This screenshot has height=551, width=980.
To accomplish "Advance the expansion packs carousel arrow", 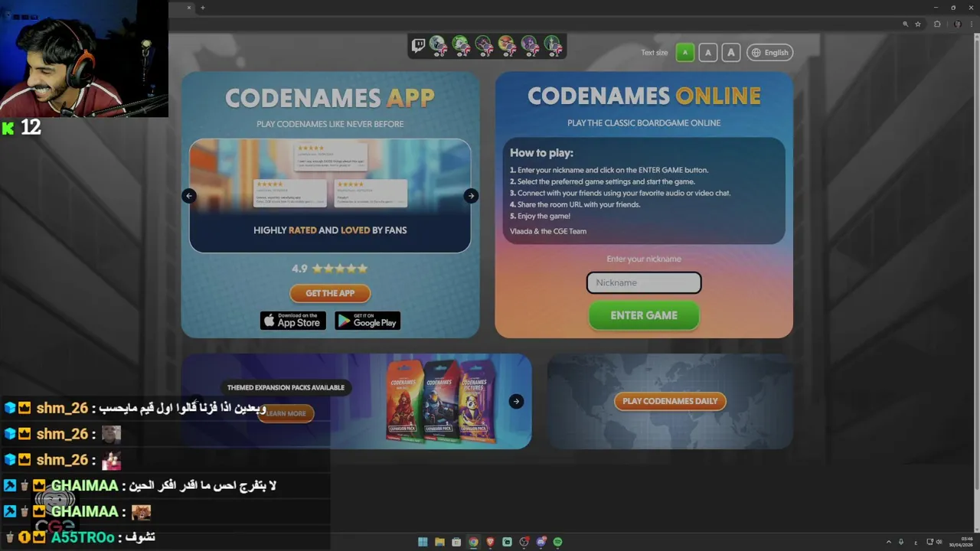I will click(516, 401).
